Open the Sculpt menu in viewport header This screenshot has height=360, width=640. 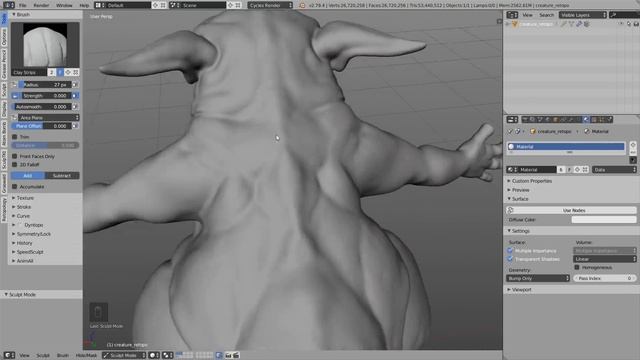(43, 356)
